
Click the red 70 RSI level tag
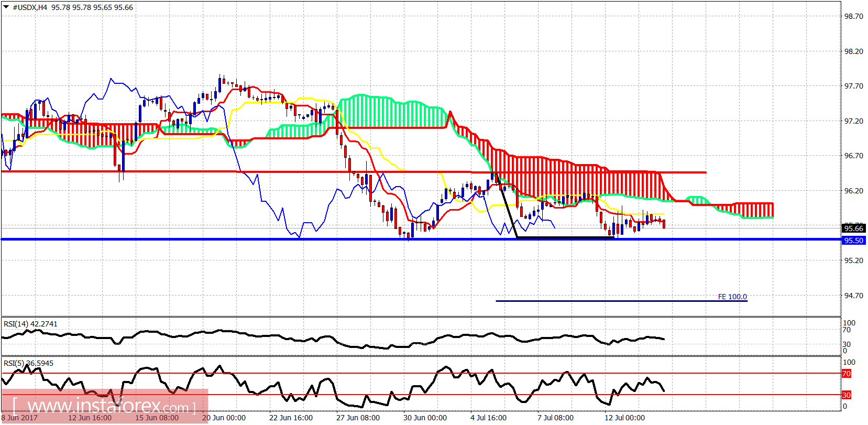pos(846,374)
